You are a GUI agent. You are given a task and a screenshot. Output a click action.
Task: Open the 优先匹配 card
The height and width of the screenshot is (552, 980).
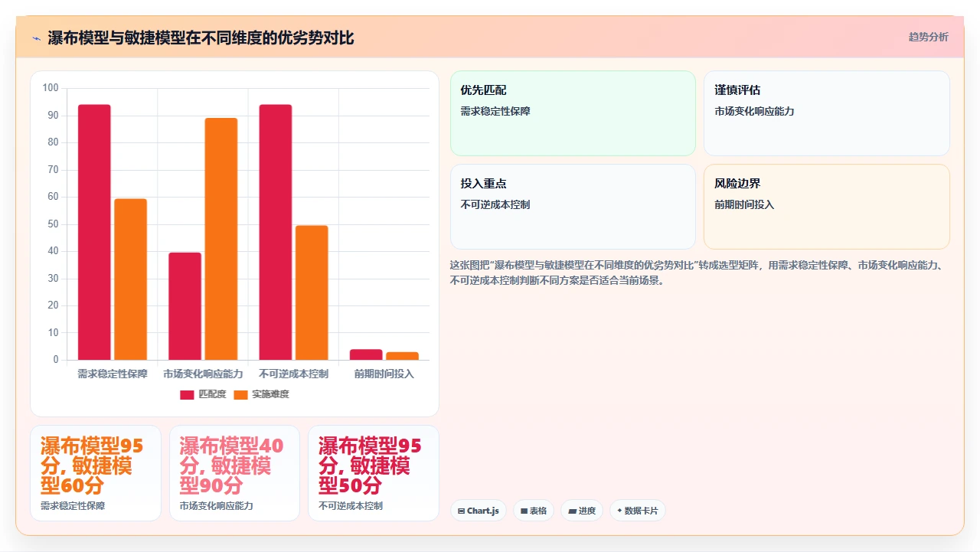(573, 113)
